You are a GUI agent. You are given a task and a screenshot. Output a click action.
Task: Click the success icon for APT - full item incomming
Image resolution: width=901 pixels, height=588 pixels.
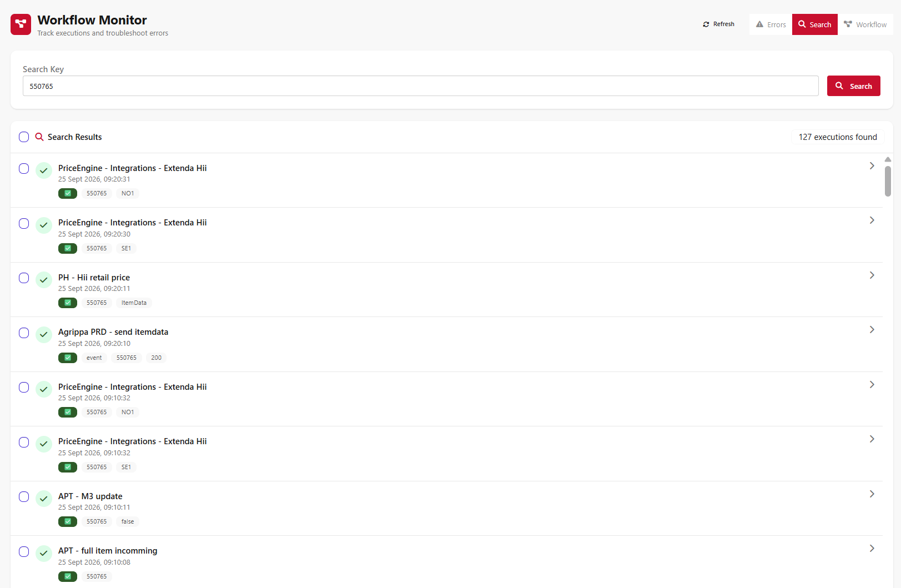tap(44, 553)
